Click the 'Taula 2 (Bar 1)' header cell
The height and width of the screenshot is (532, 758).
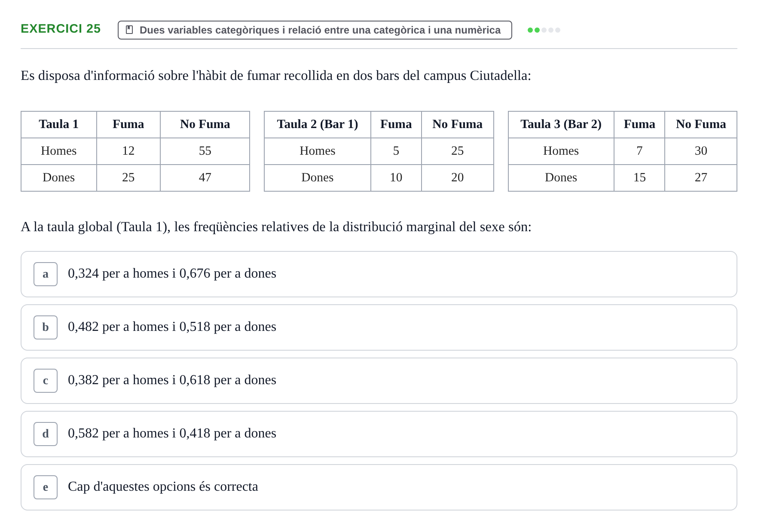[318, 125]
